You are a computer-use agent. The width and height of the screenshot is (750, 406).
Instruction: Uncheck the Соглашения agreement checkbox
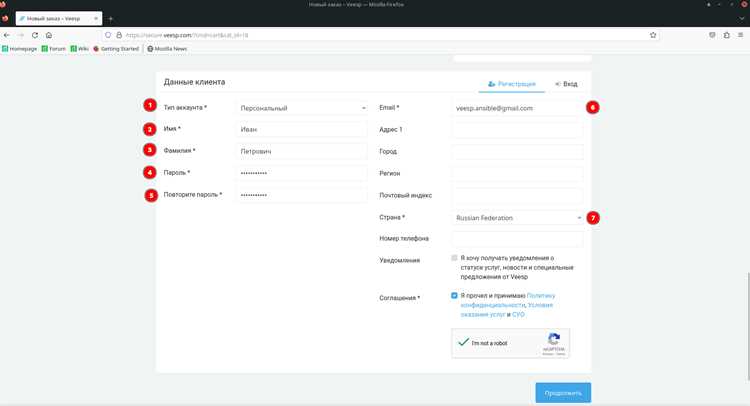454,296
